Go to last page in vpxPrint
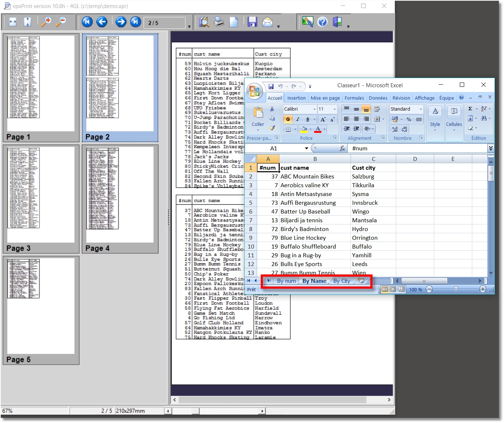Image resolution: width=504 pixels, height=423 pixels. click(135, 22)
